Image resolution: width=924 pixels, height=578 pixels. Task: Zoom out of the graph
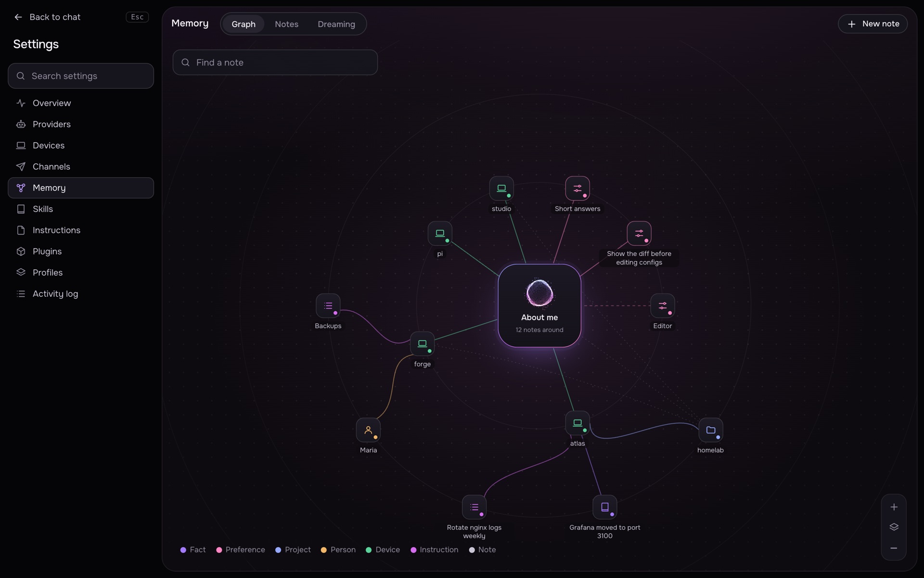click(x=894, y=548)
